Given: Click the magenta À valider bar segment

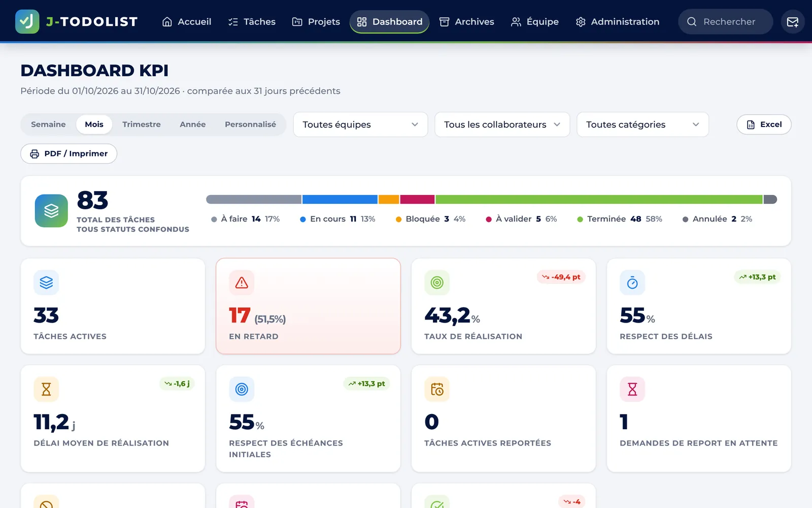Looking at the screenshot, I should tap(417, 200).
